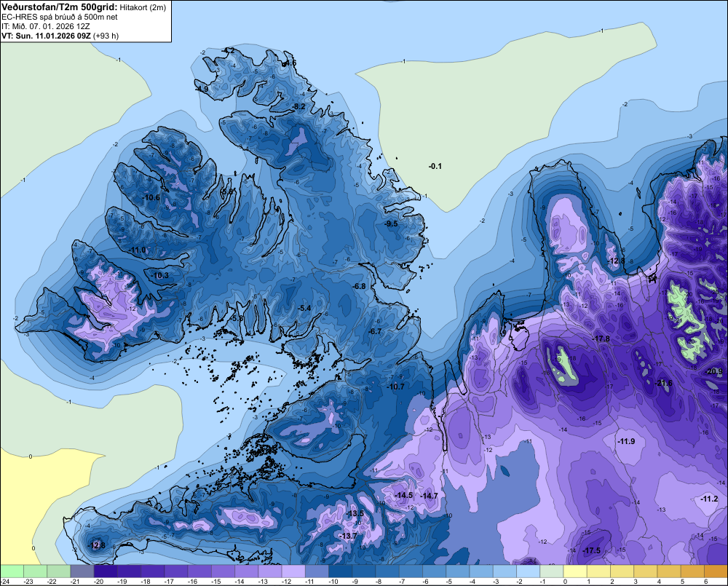Select legend swatch between -10 and -9
The height and width of the screenshot is (586, 728).
(x=340, y=571)
